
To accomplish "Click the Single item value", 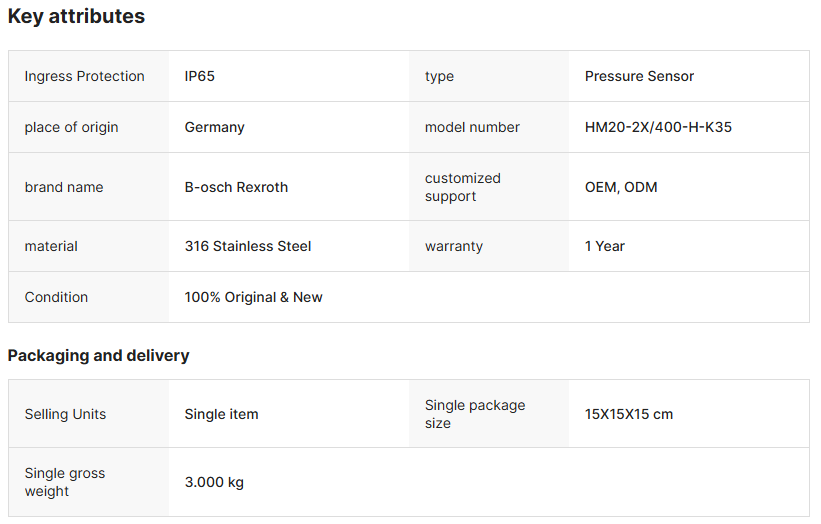I will [221, 414].
